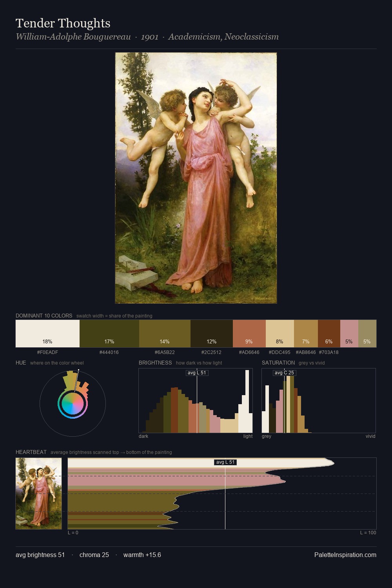Viewport: 392px width, 588px height.
Task: Open PaletteInspiration.com link
Action: click(345, 555)
